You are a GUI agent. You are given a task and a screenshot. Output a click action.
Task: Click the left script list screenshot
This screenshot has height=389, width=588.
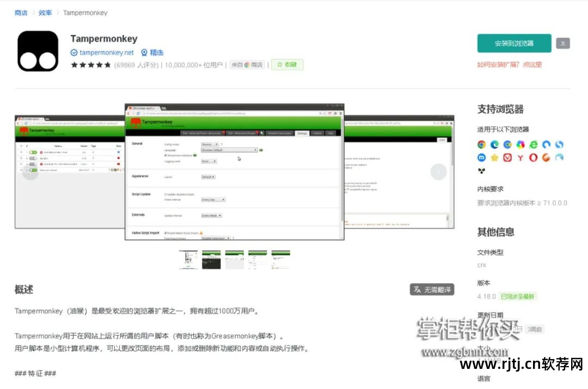tap(70, 172)
